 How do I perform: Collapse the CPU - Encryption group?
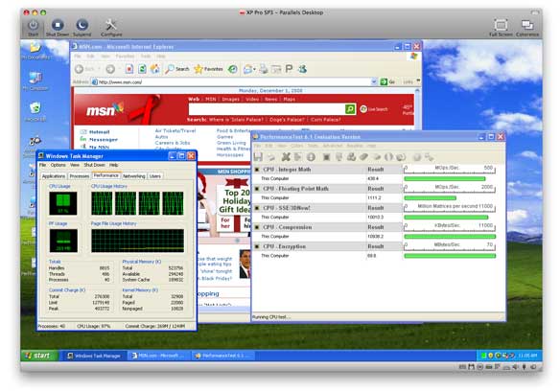coord(257,246)
